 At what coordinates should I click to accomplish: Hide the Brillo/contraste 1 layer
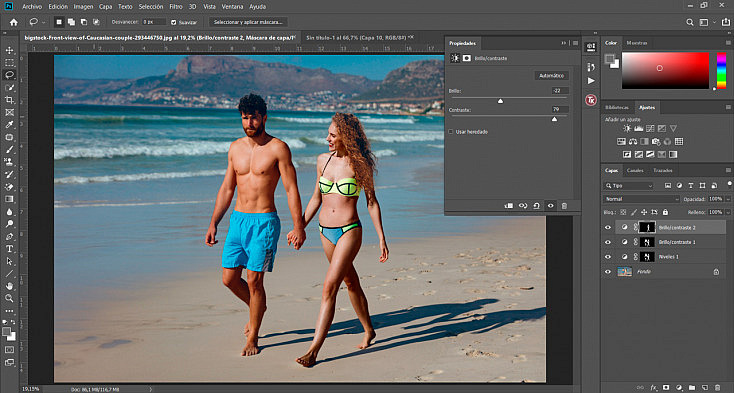pyautogui.click(x=608, y=242)
